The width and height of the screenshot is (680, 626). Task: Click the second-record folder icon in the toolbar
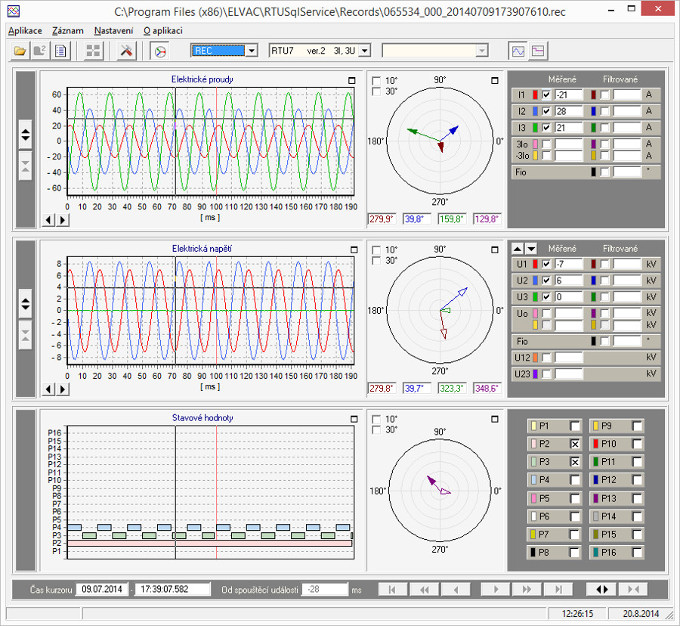[40, 51]
